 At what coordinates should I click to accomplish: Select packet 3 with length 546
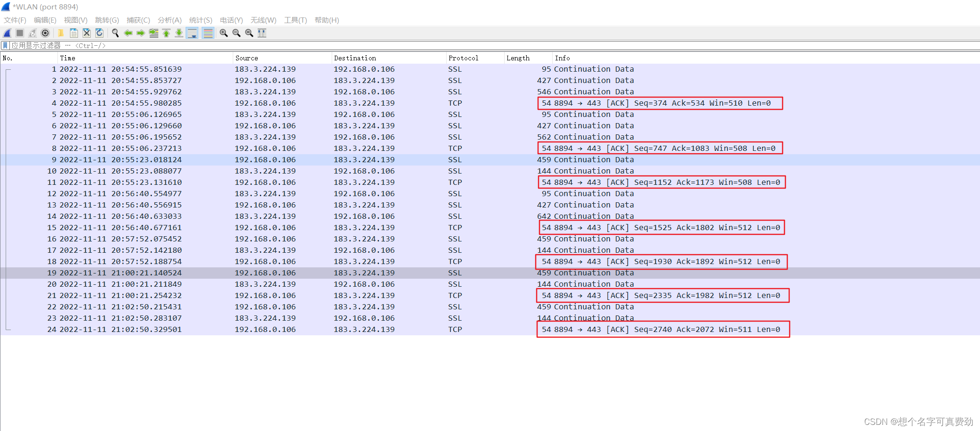click(x=490, y=92)
